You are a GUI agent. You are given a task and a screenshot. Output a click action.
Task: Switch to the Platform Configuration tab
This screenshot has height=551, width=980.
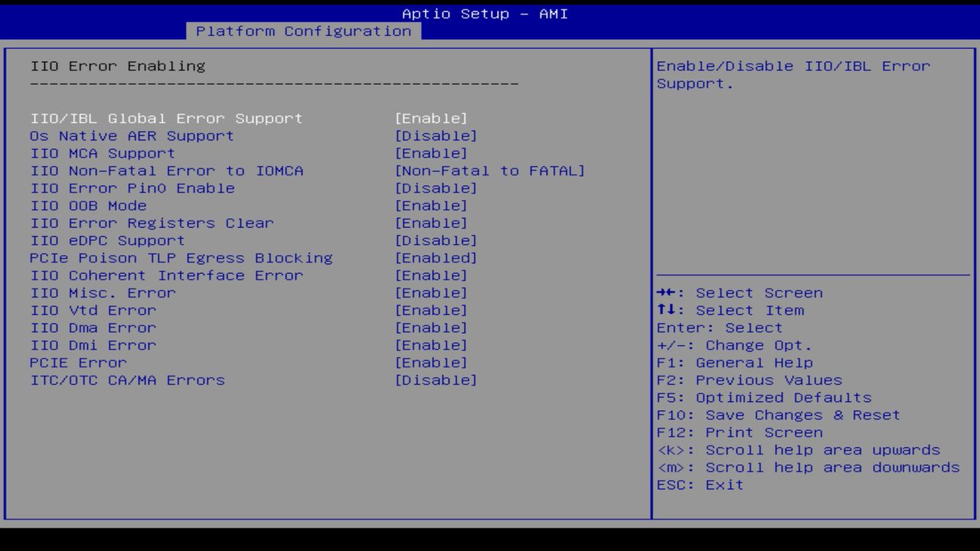tap(304, 31)
